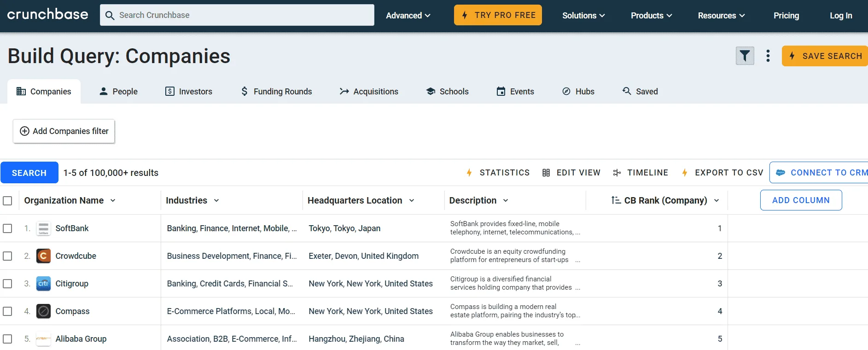Open Description column dropdown
The height and width of the screenshot is (350, 868).
[506, 201]
